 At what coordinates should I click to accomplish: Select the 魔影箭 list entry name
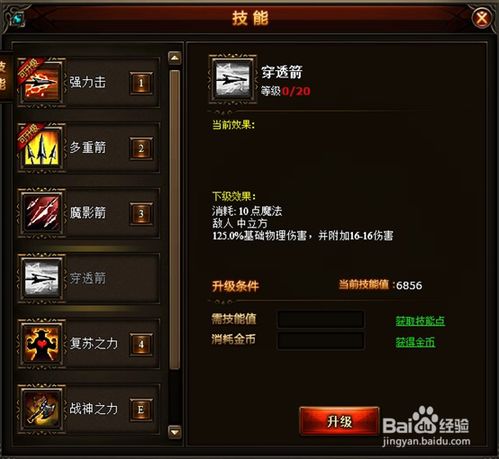[88, 213]
